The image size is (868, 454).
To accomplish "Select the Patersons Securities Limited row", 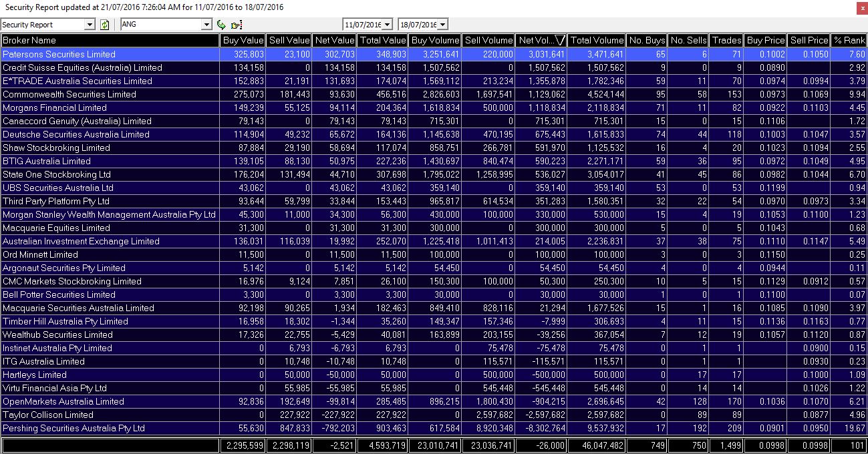I will (434, 54).
